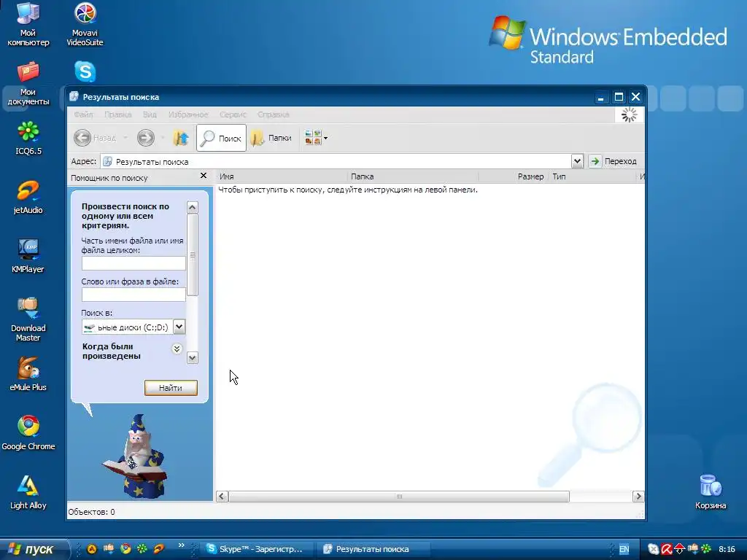The width and height of the screenshot is (747, 560).
Task: Select the Google Chrome desktop icon
Action: 28,433
